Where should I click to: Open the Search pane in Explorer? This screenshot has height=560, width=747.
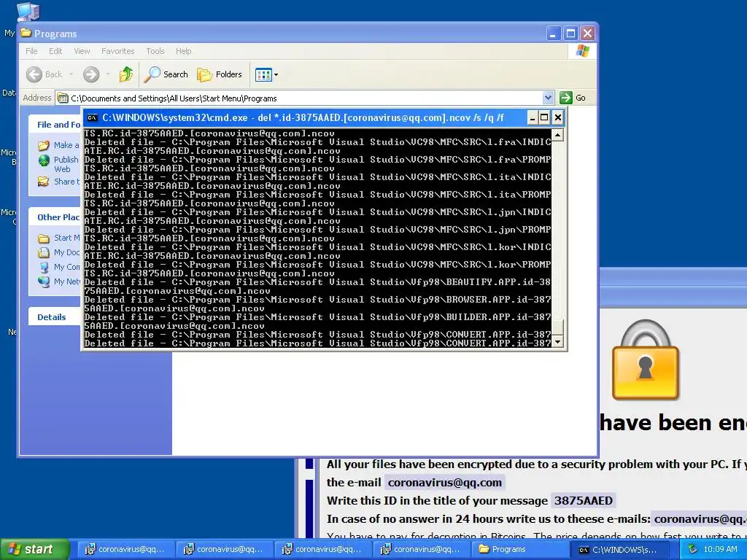(166, 74)
